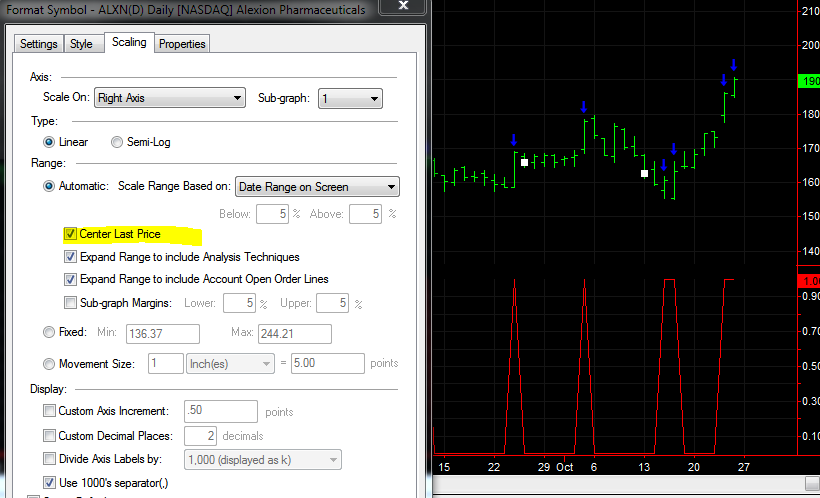Click the Upper margin percent field
Image resolution: width=820 pixels, height=498 pixels.
click(x=333, y=303)
